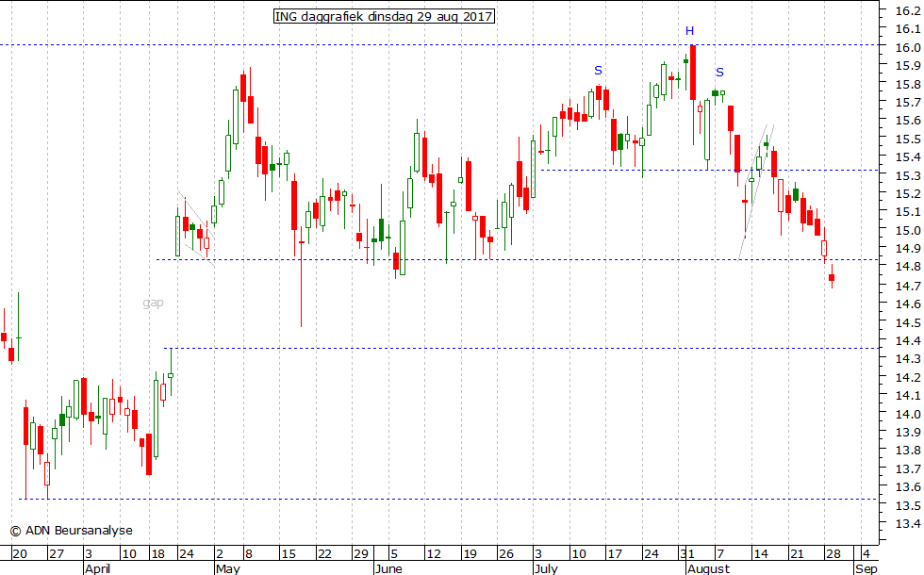
Task: Click the price label 16.2
Action: [908, 10]
